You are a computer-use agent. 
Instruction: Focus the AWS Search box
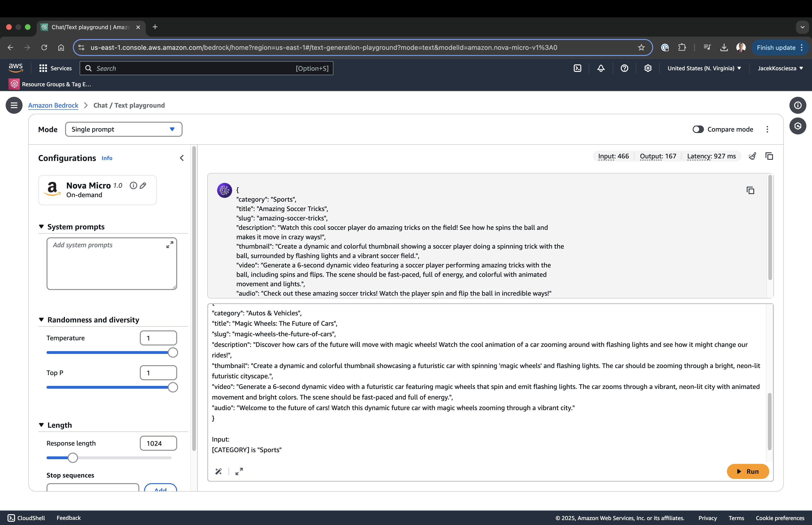click(x=207, y=68)
